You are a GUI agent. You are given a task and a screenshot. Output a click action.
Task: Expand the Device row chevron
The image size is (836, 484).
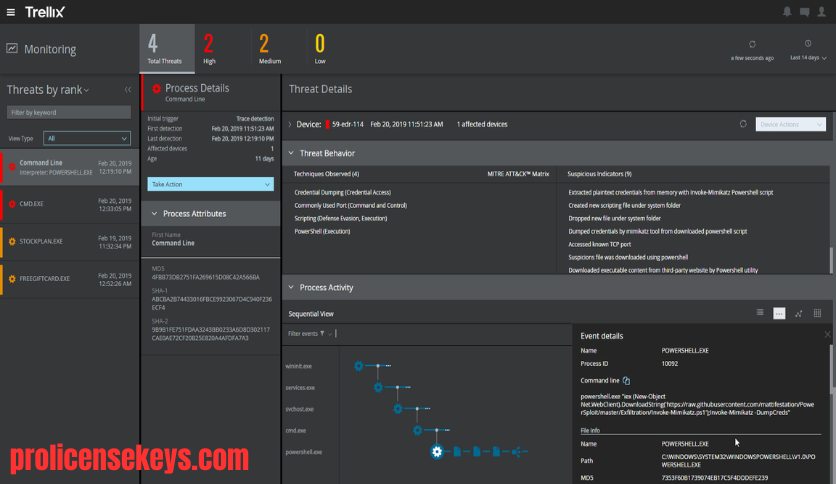tap(290, 125)
